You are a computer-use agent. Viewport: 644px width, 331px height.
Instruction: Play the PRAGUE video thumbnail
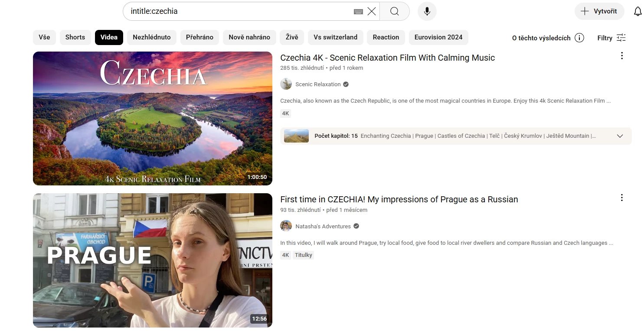pyautogui.click(x=152, y=260)
